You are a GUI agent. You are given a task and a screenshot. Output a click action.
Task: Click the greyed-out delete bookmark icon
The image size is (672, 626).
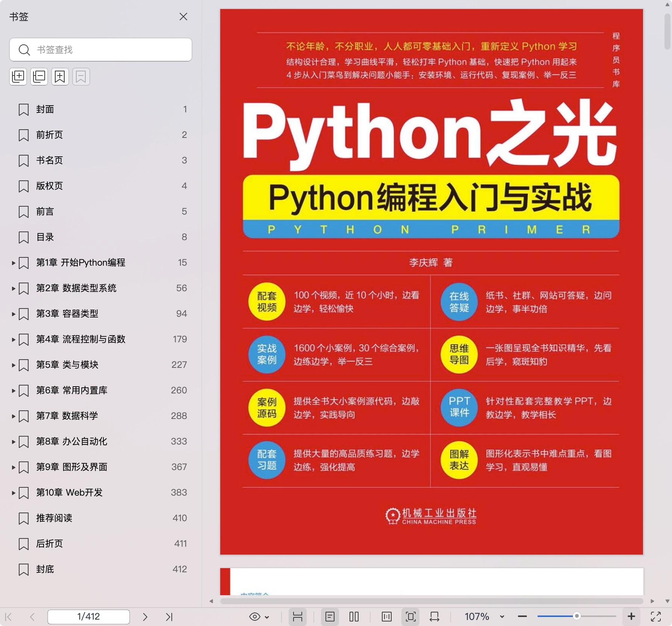(x=81, y=77)
